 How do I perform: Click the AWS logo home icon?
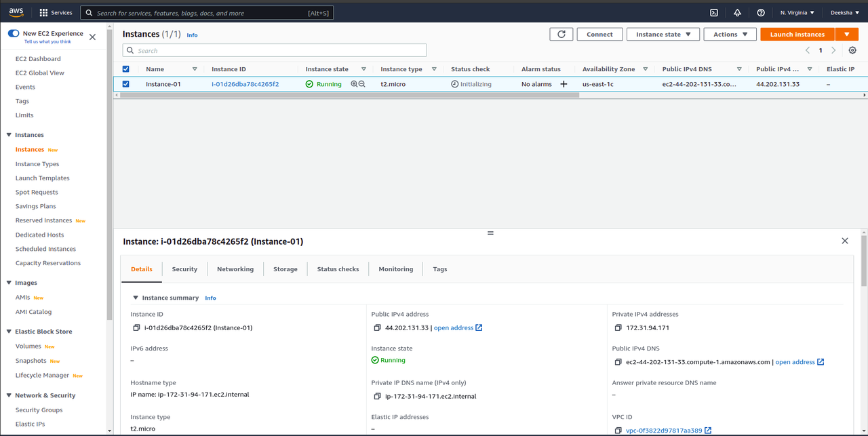pos(16,12)
